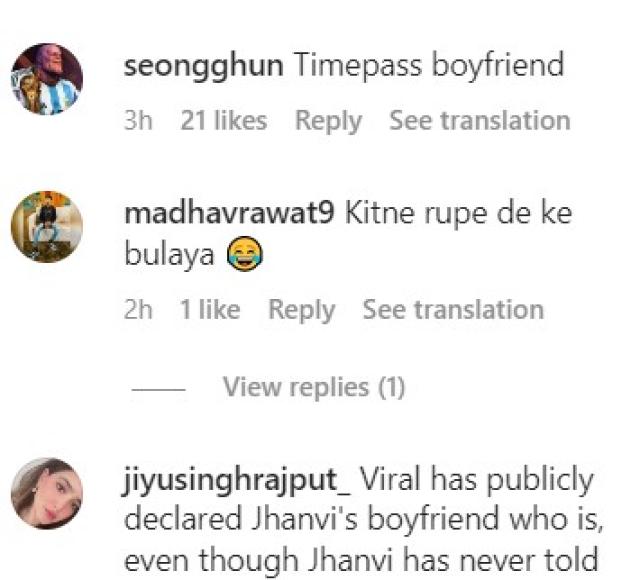View 21 likes on seongghun's comment
This screenshot has height=580, width=640.
224,121
